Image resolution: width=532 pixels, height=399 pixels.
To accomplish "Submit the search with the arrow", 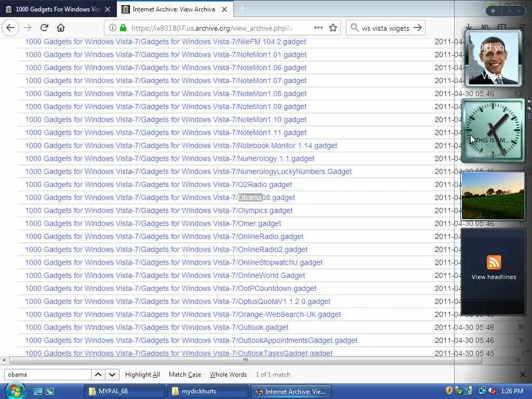I will tap(418, 28).
